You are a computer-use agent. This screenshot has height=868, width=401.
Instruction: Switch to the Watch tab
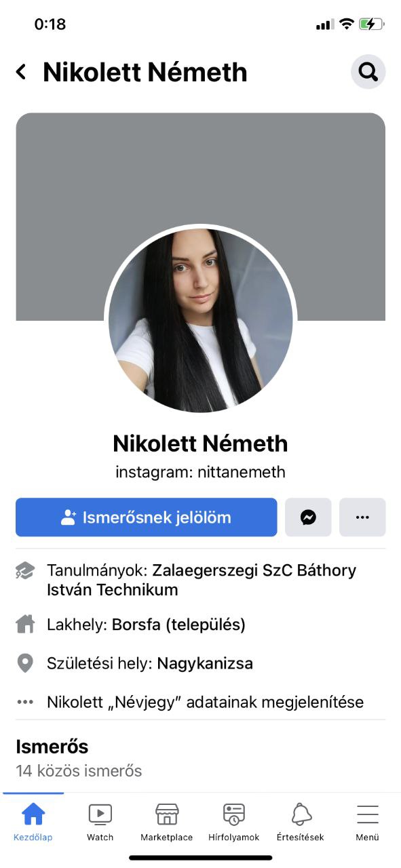(100, 821)
